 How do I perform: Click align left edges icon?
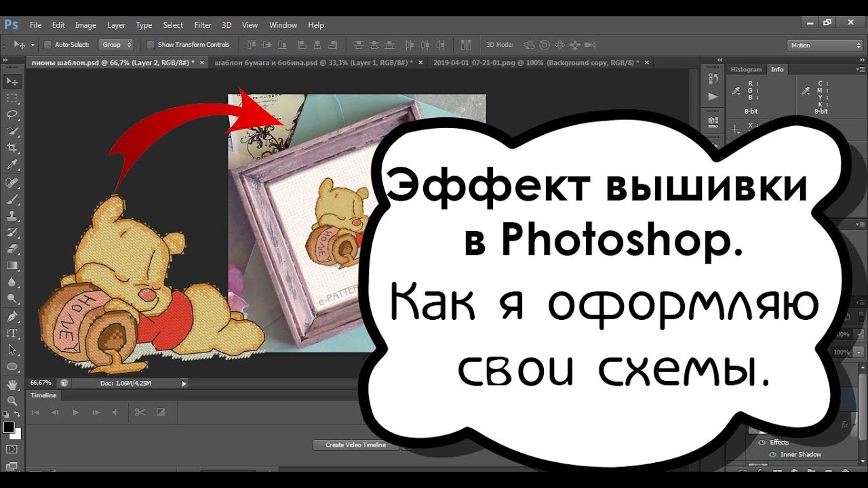[x=302, y=45]
